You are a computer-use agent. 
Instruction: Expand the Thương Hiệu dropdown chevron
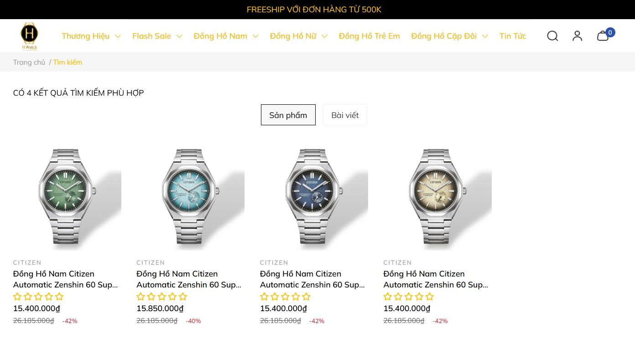118,36
